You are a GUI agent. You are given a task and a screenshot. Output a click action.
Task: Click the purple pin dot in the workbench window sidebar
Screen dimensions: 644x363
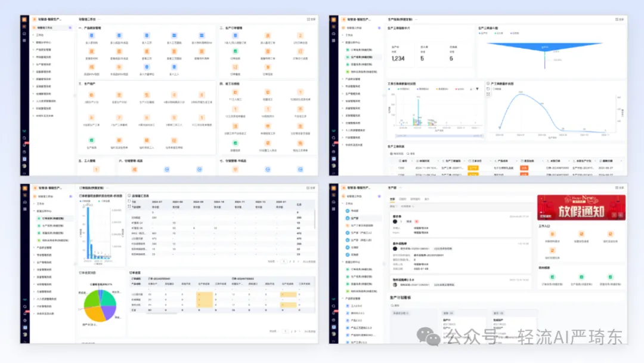pyautogui.click(x=70, y=27)
